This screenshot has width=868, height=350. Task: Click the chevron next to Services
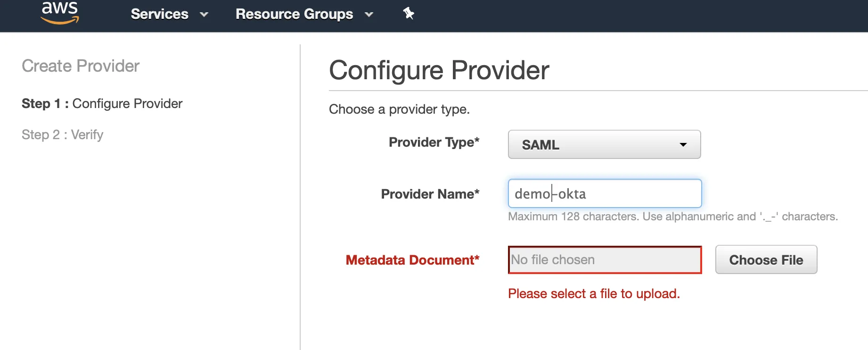[x=204, y=15]
